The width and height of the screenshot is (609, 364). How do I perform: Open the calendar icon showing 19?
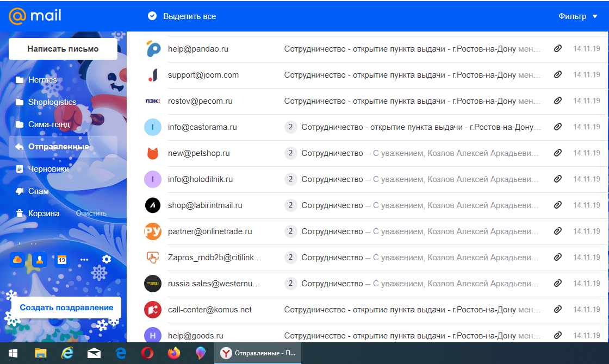pos(62,260)
